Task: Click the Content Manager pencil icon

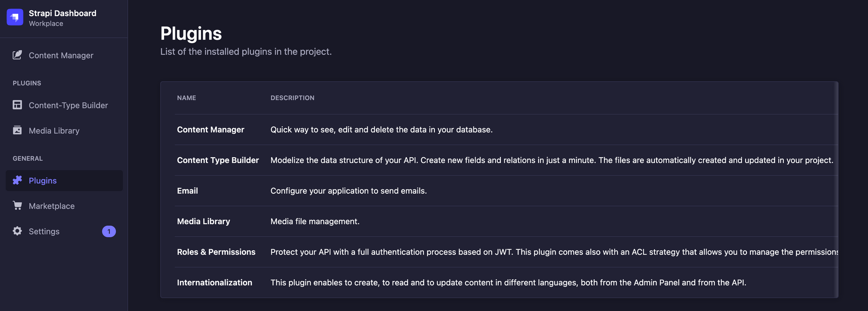Action: pos(17,55)
